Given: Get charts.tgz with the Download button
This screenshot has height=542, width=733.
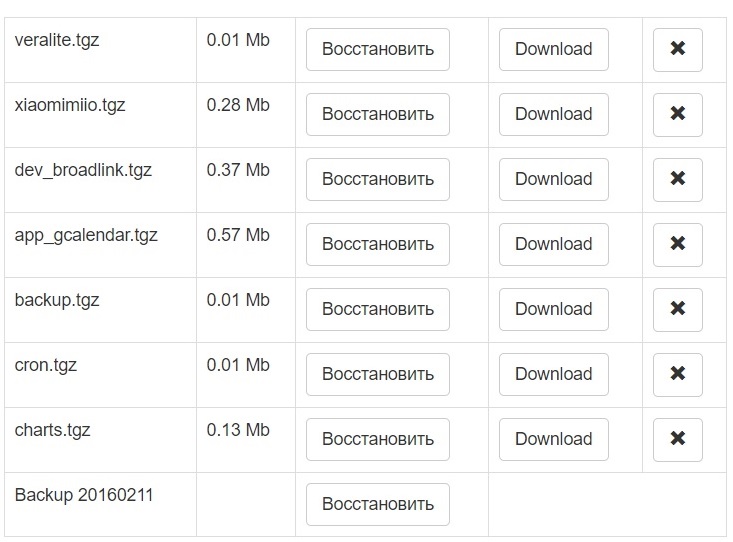Looking at the screenshot, I should click(x=553, y=439).
